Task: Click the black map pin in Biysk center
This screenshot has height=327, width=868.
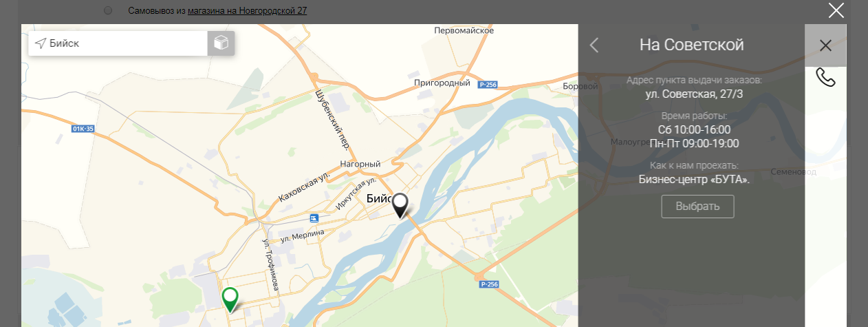Action: pos(400,205)
